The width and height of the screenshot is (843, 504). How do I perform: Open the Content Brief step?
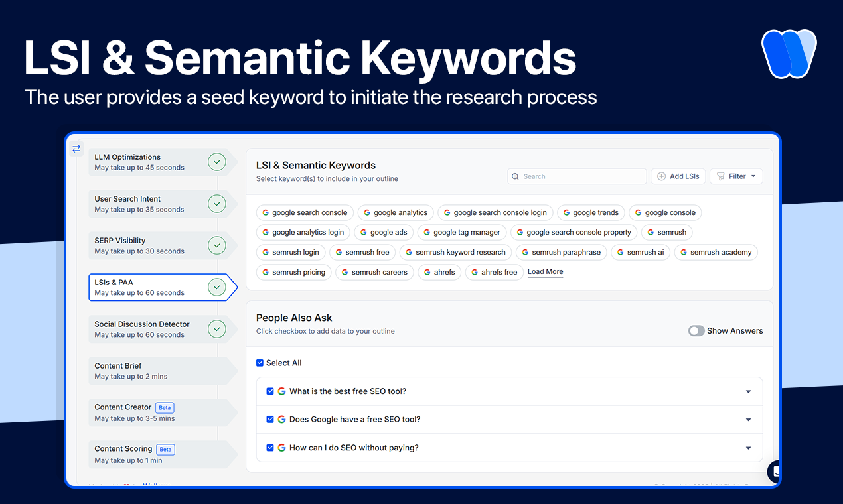pyautogui.click(x=163, y=371)
